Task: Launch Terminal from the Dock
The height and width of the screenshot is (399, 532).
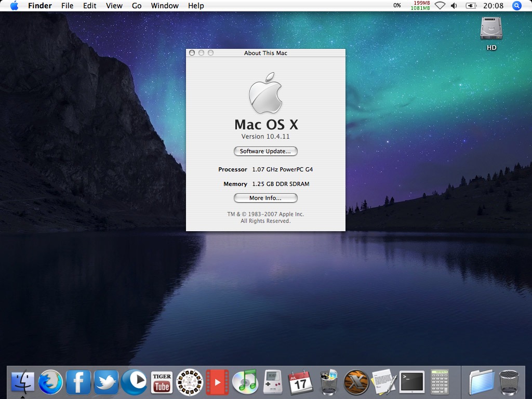Action: point(412,382)
